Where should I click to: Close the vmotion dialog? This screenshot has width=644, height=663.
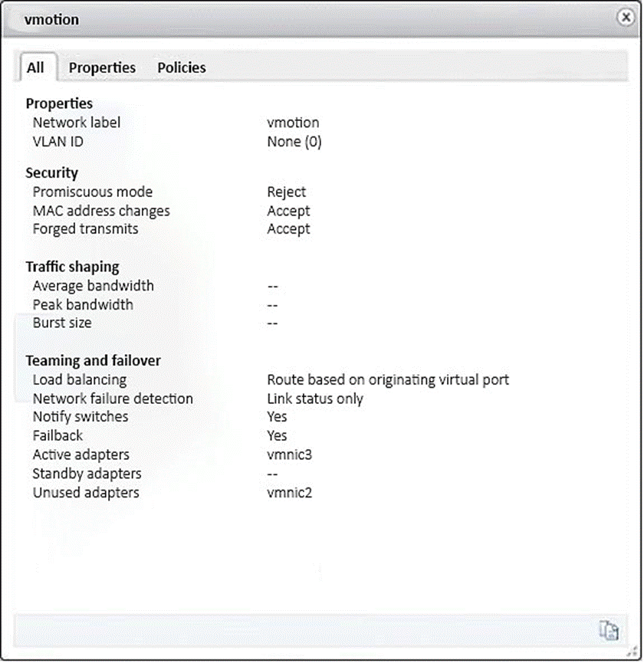point(626,18)
